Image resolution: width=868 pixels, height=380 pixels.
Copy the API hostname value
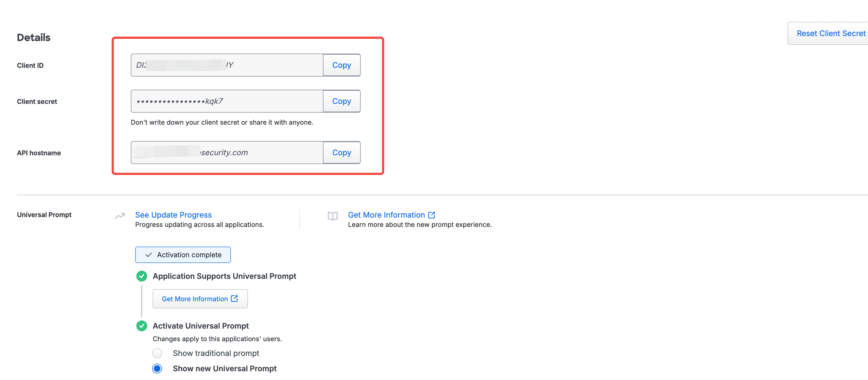pyautogui.click(x=341, y=153)
